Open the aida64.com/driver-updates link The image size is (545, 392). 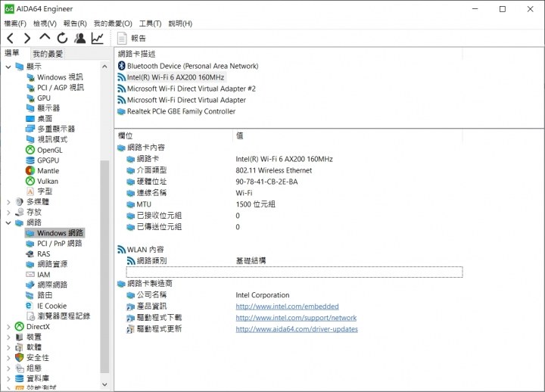(297, 329)
